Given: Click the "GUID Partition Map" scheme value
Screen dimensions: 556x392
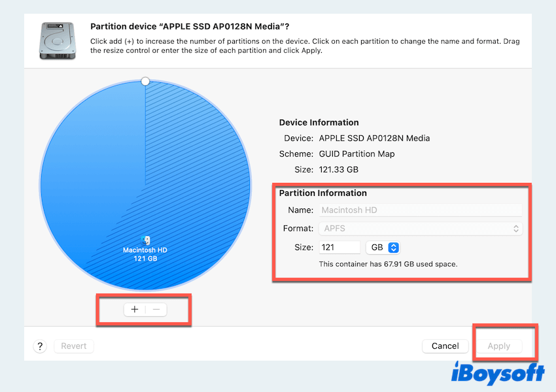Looking at the screenshot, I should tap(356, 154).
